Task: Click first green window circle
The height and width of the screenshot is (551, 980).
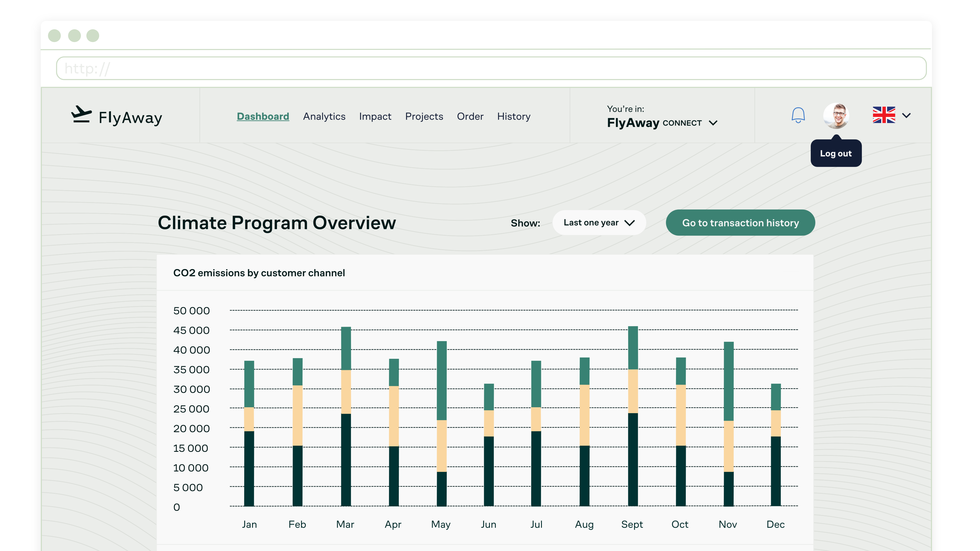Action: click(54, 36)
